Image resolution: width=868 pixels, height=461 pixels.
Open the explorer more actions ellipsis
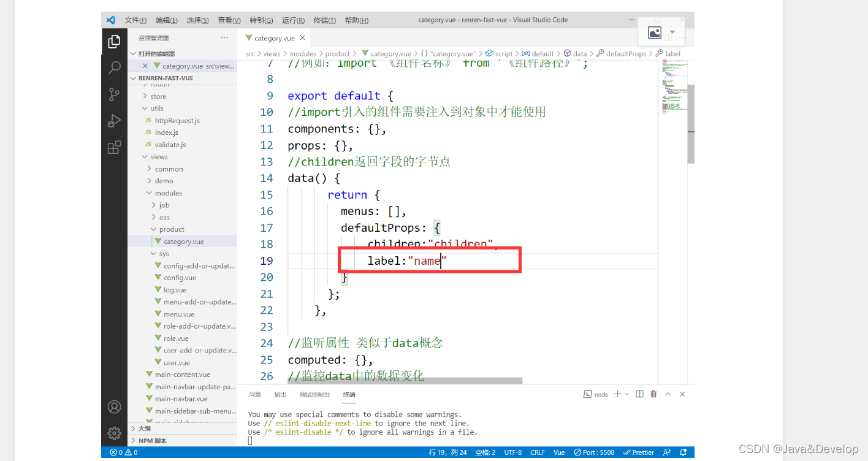pyautogui.click(x=224, y=38)
